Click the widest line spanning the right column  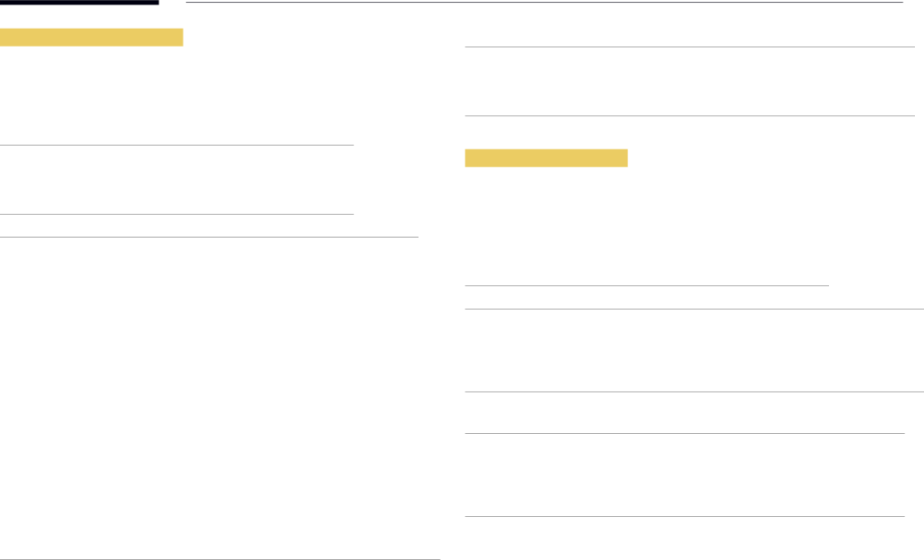694,310
